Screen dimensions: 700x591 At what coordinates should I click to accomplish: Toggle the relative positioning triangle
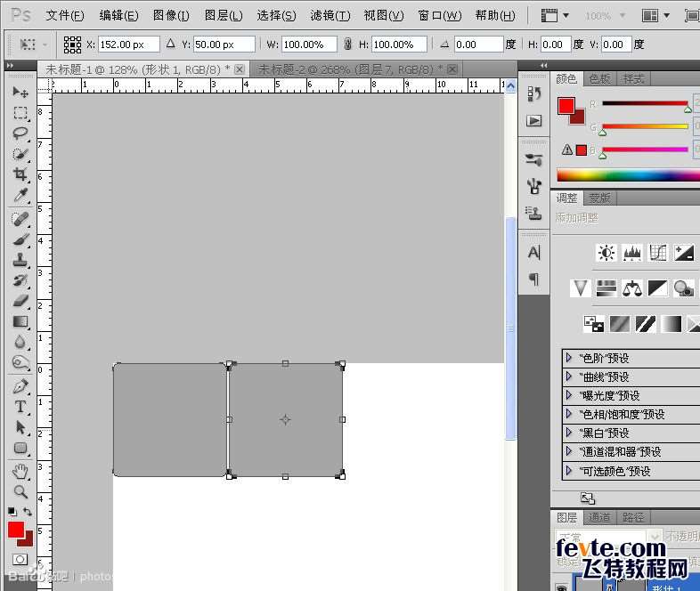170,44
